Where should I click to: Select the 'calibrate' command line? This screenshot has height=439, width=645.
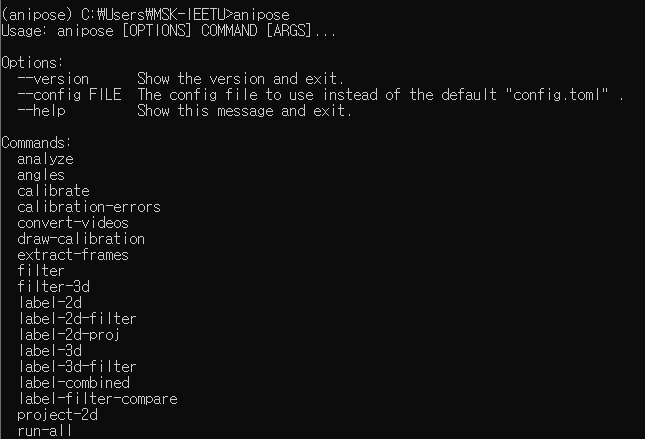coord(53,191)
